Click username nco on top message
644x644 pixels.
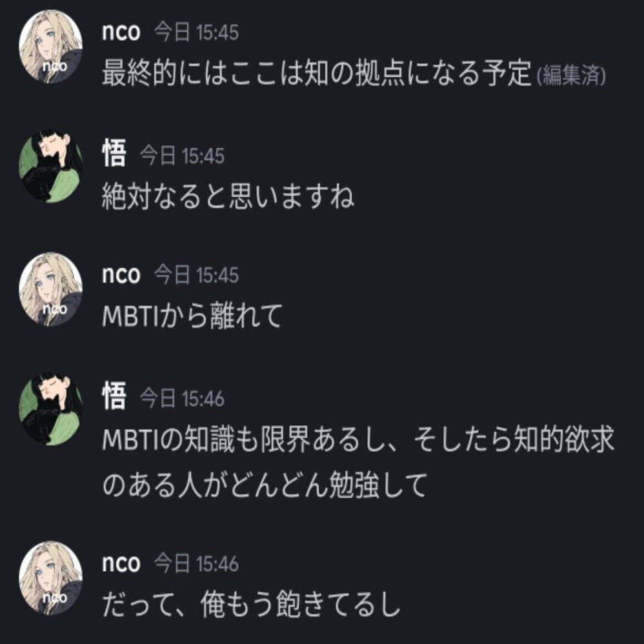click(121, 32)
